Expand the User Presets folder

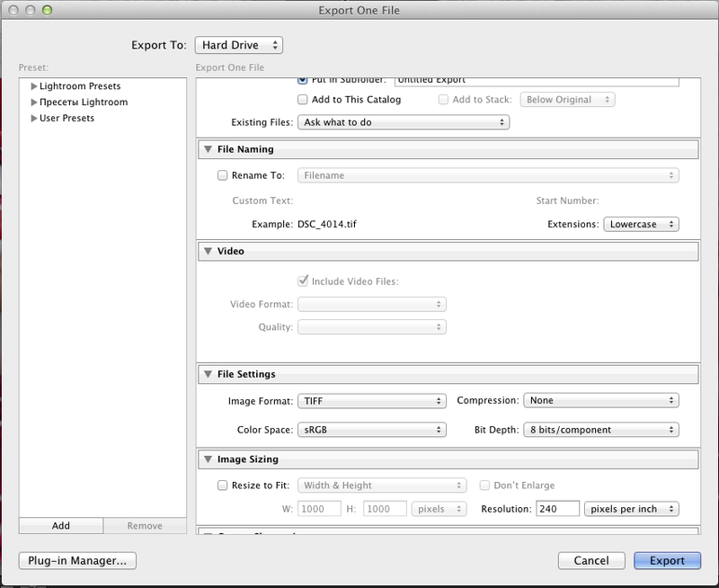click(34, 119)
